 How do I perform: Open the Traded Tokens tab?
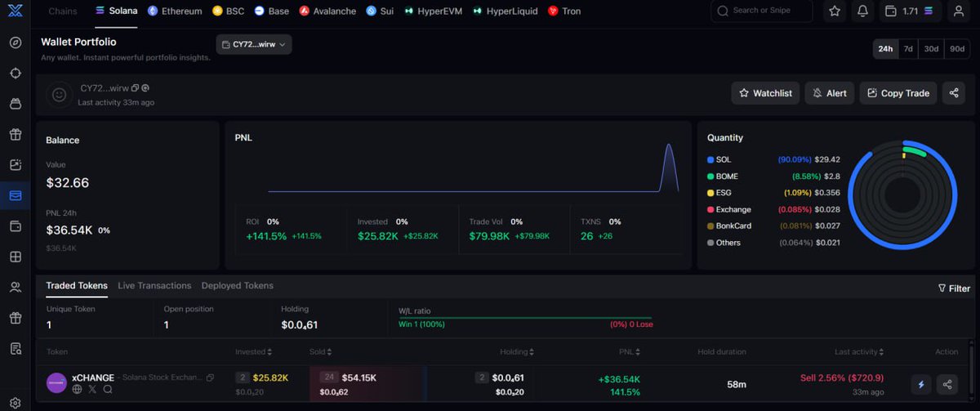(77, 286)
